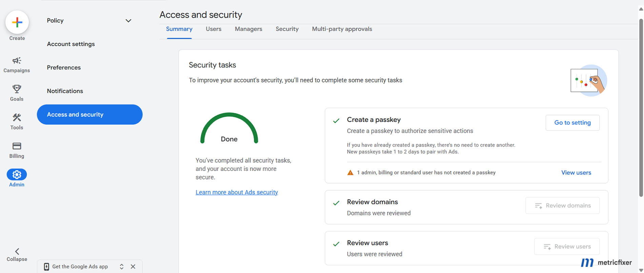Click the 'Users were reviewed' text
Image resolution: width=644 pixels, height=273 pixels.
pyautogui.click(x=375, y=254)
